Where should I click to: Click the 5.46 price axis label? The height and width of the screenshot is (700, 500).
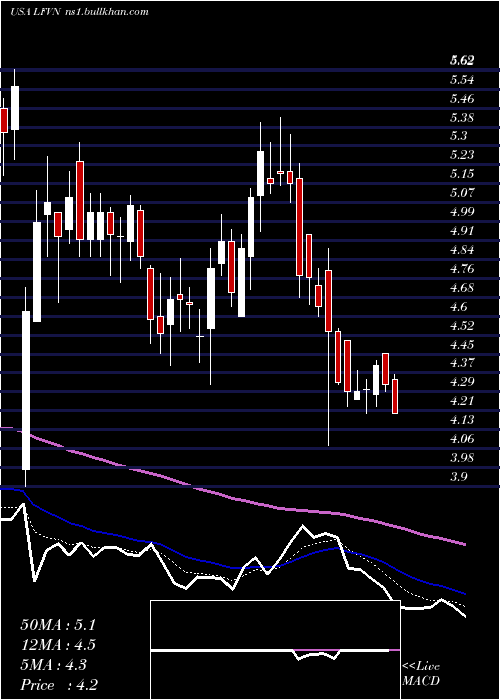click(x=462, y=99)
